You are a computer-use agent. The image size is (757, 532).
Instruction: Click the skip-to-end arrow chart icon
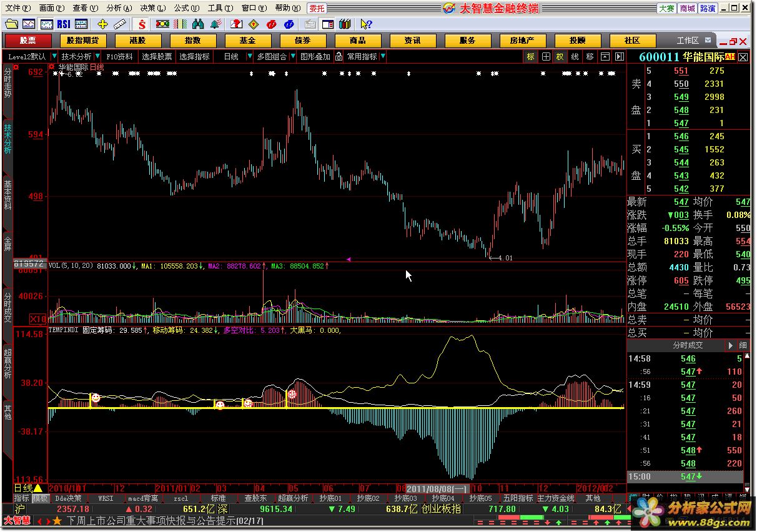[619, 56]
